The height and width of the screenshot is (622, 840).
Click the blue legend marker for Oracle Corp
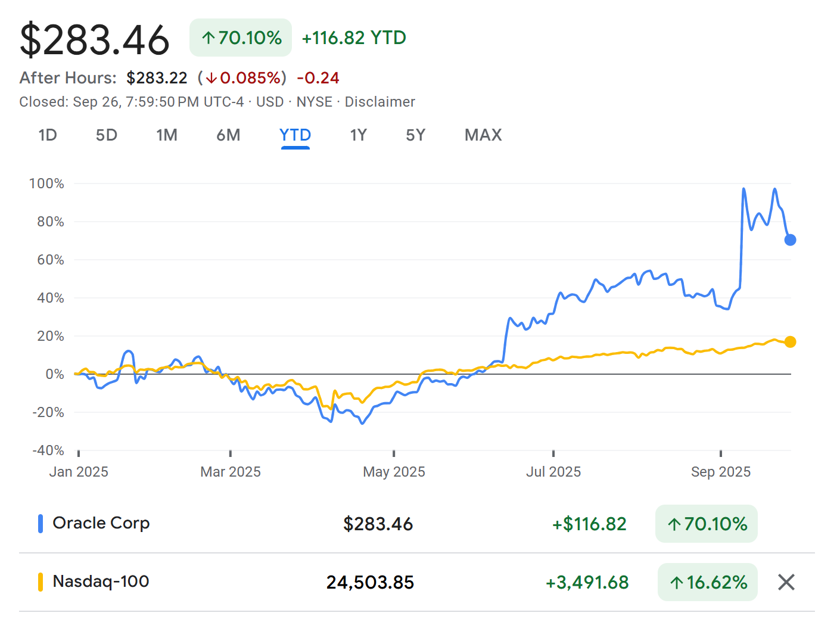(x=41, y=523)
